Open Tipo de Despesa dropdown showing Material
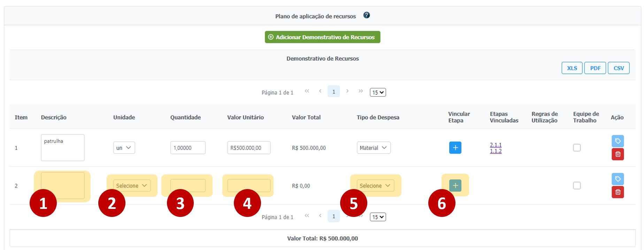 [x=373, y=148]
